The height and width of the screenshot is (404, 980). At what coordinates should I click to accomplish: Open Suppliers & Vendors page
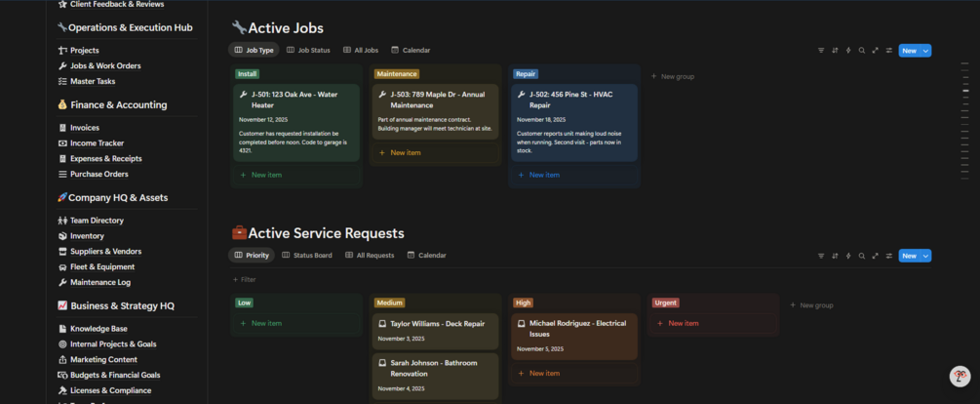point(105,252)
